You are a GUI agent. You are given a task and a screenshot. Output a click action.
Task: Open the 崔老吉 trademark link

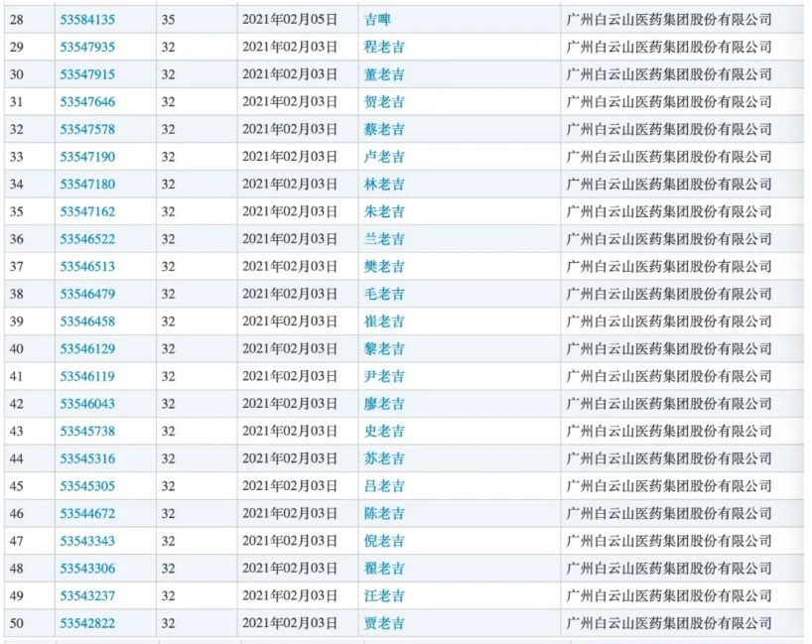[x=384, y=322]
